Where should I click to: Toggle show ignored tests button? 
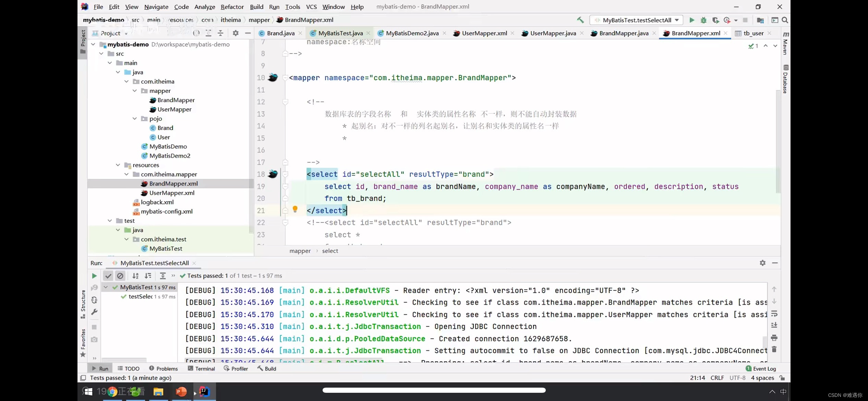[x=120, y=276]
